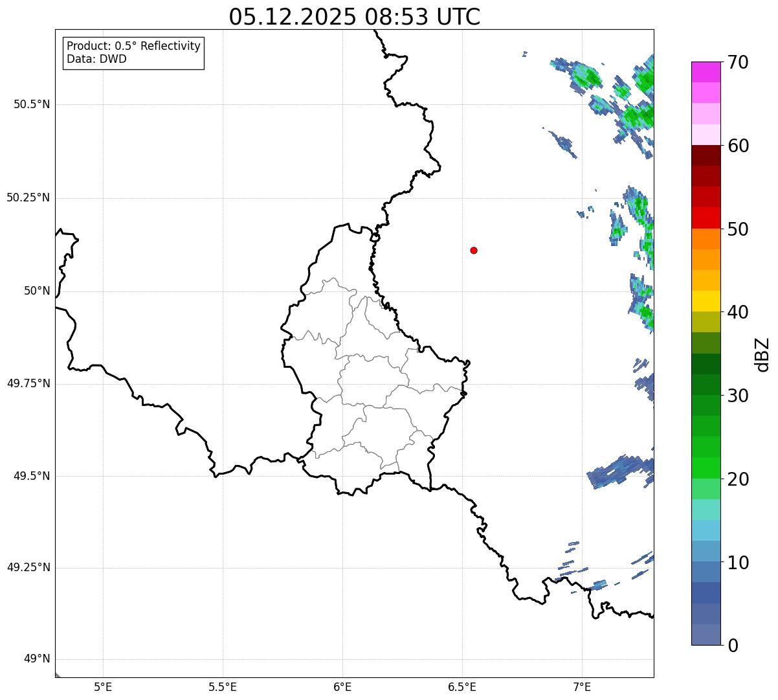Click the 49.25°N latitude label
Image resolution: width=778 pixels, height=700 pixels.
pyautogui.click(x=28, y=568)
